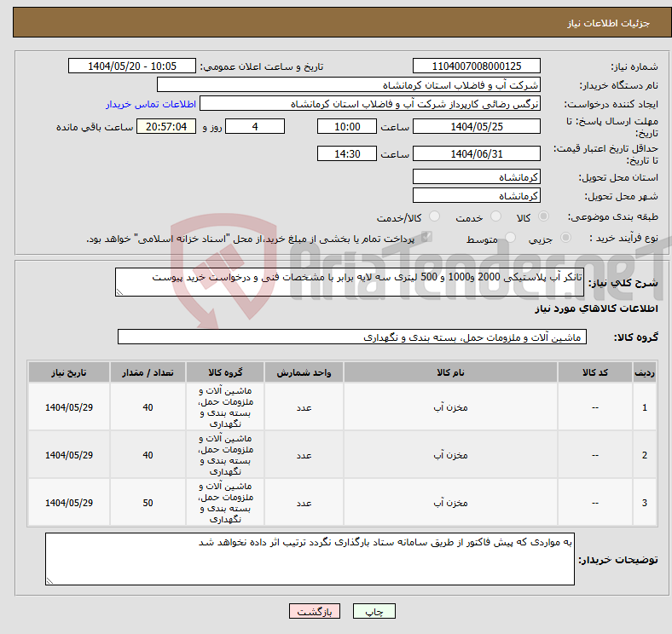Viewport: 672px width, 634px height.
Task: Click the جزئیات اطلاعات نیاز page title
Action: (609, 23)
